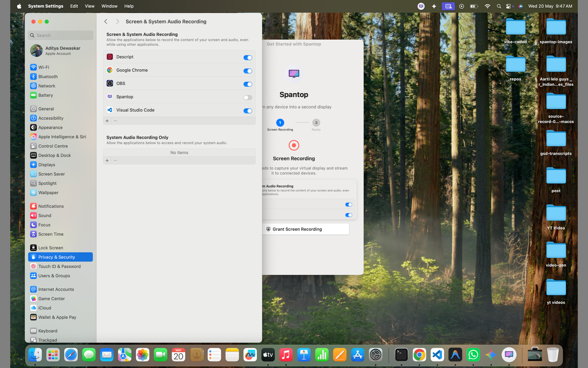This screenshot has width=588, height=368.
Task: Click the sidebar Search field
Action: pos(60,35)
